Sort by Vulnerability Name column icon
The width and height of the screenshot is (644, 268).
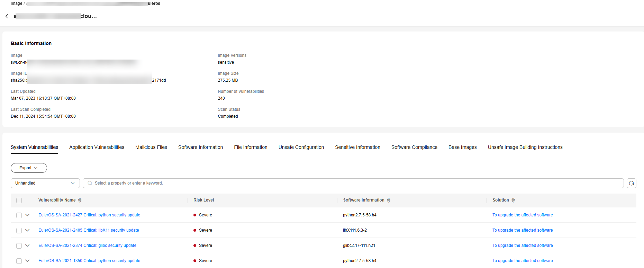[x=80, y=200]
